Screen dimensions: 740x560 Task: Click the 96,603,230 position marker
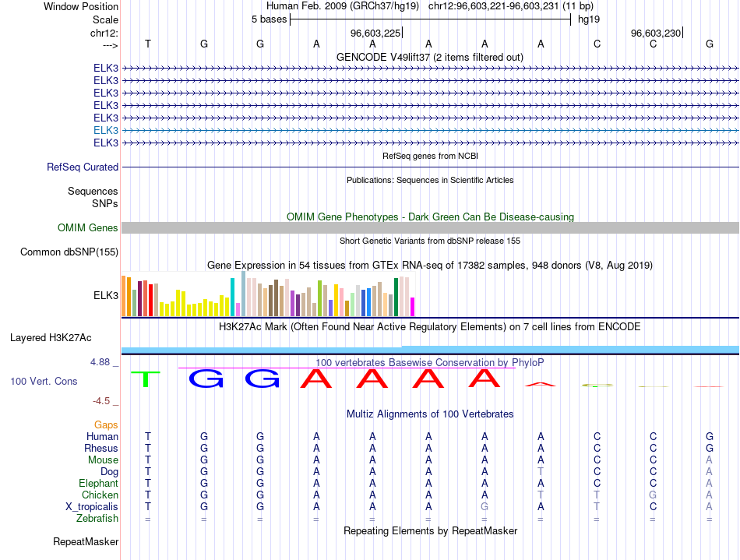pyautogui.click(x=656, y=33)
